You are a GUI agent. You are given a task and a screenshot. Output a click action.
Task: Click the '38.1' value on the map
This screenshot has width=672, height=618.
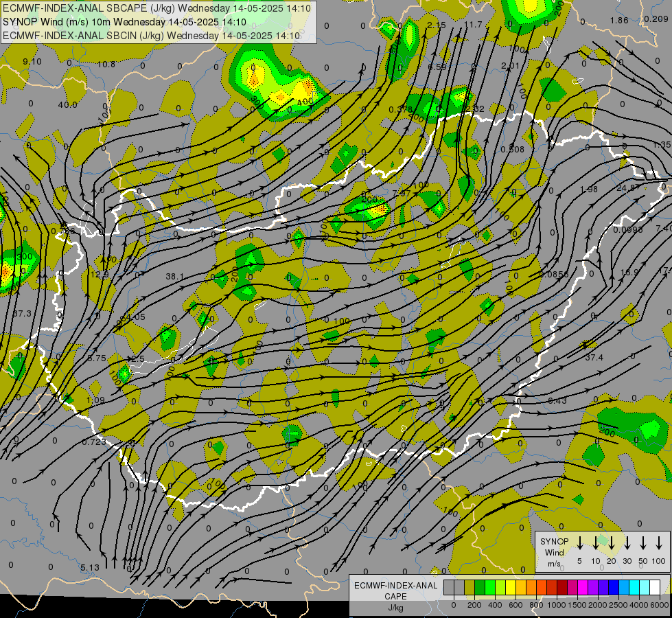(x=175, y=277)
